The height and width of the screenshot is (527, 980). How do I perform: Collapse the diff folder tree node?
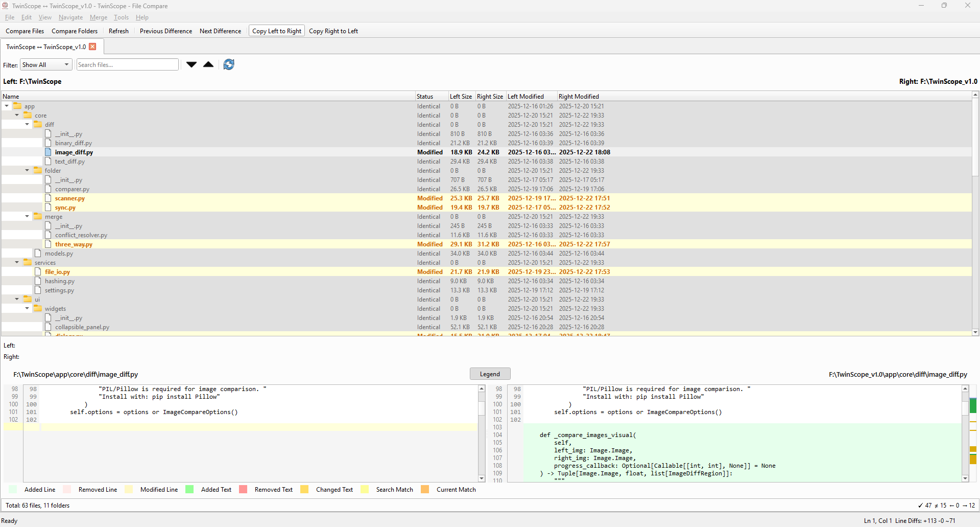(27, 125)
